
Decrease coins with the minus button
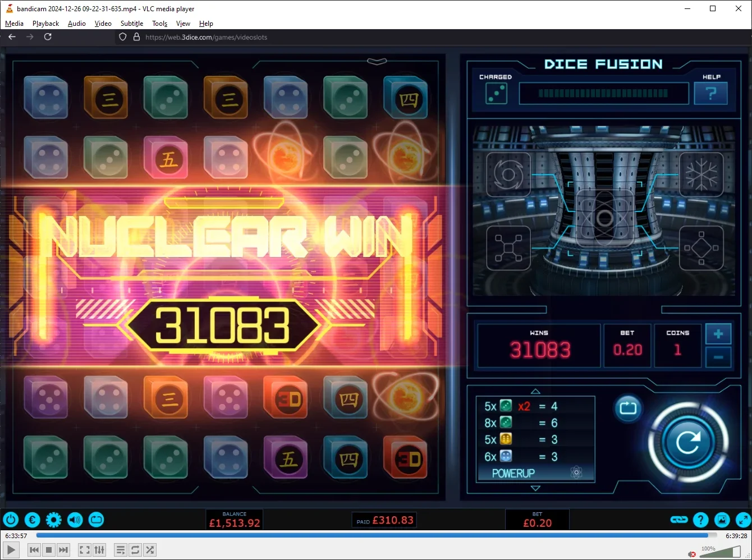718,357
